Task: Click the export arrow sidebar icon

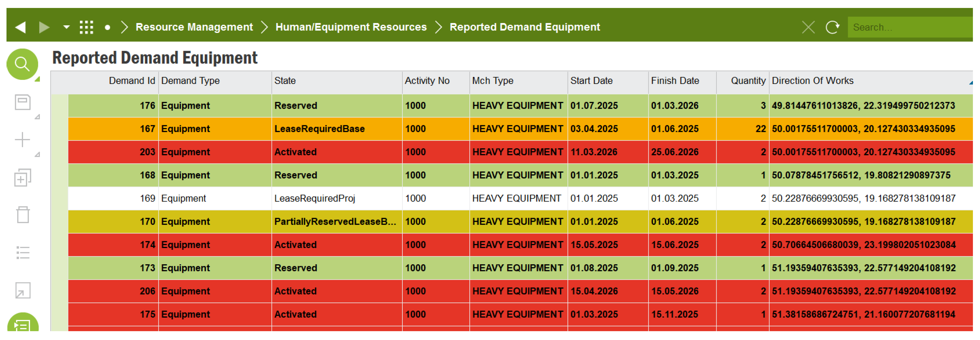Action: click(22, 291)
